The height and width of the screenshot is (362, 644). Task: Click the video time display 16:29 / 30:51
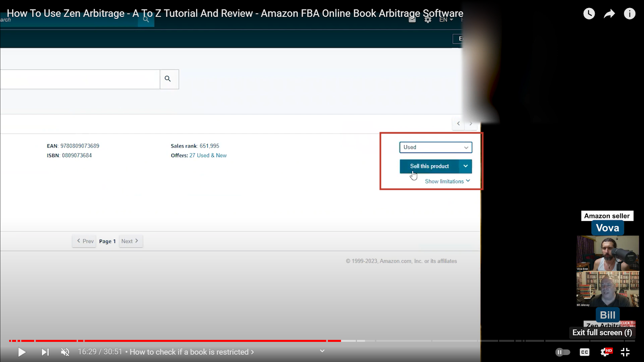pyautogui.click(x=100, y=352)
